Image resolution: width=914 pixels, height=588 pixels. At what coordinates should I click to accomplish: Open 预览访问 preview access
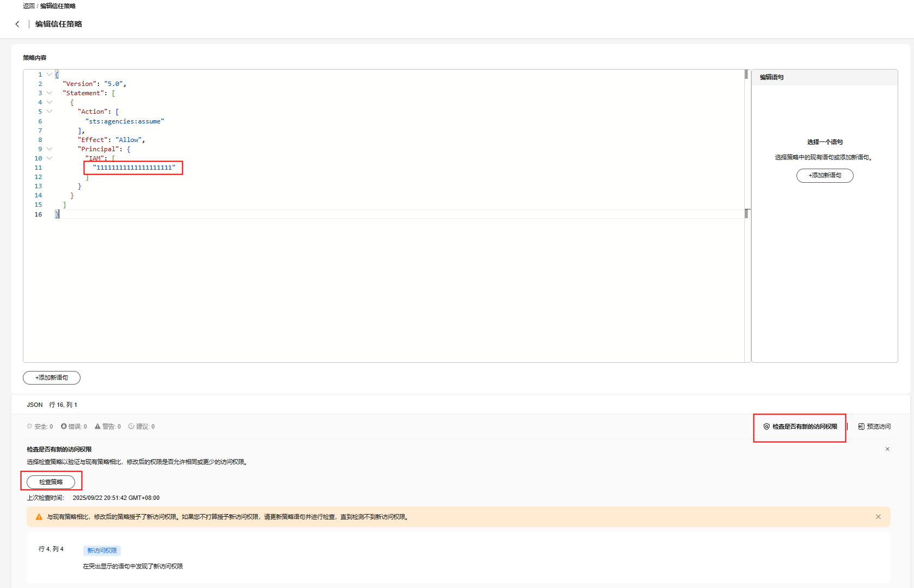[874, 427]
